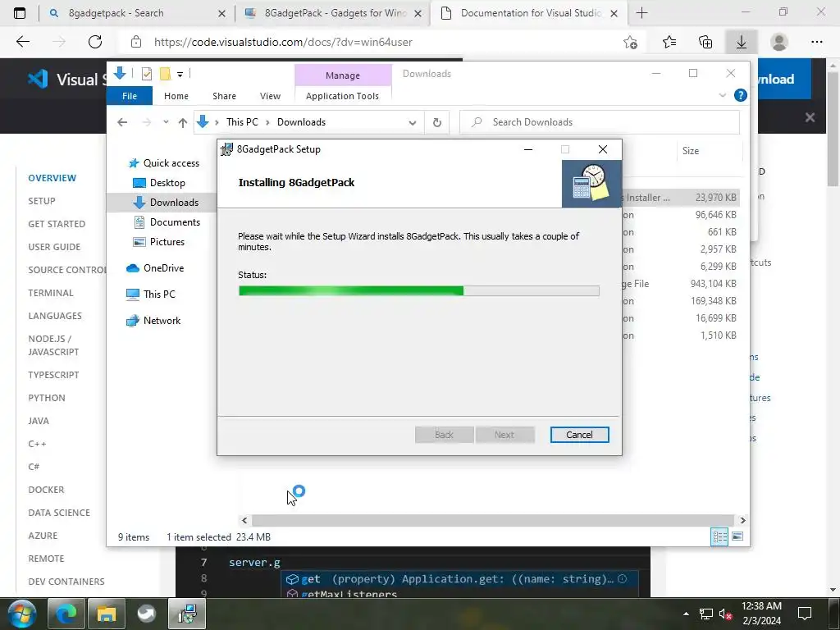Open the View ribbon tab
Image resolution: width=840 pixels, height=630 pixels.
[x=270, y=96]
